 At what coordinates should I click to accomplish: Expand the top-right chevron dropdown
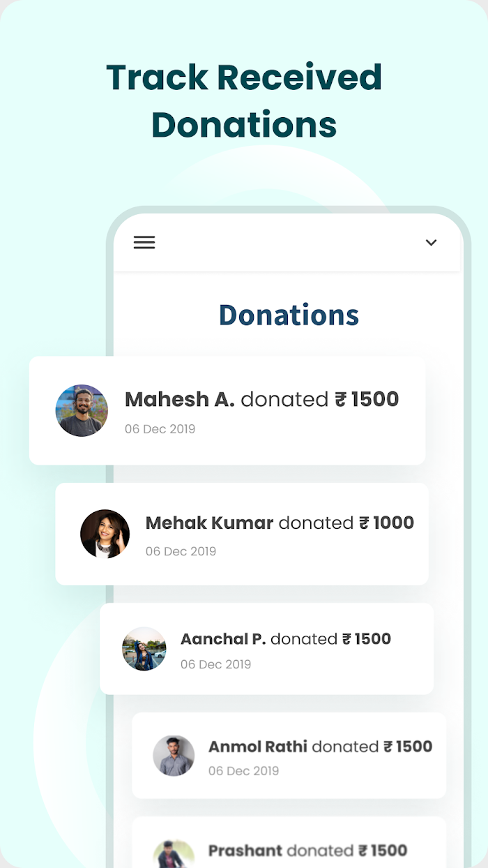click(x=431, y=243)
